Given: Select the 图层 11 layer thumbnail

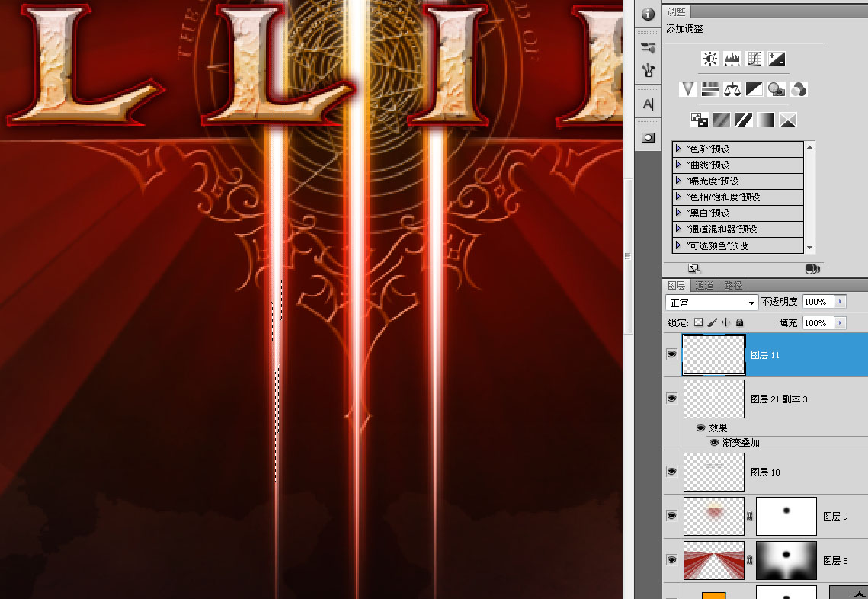Looking at the screenshot, I should 714,354.
